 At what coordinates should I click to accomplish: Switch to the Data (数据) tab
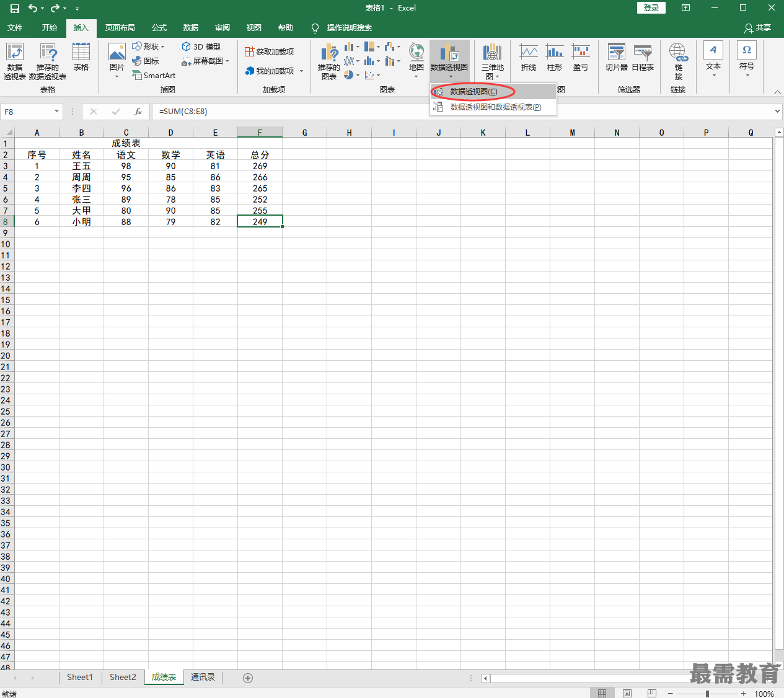tap(191, 28)
